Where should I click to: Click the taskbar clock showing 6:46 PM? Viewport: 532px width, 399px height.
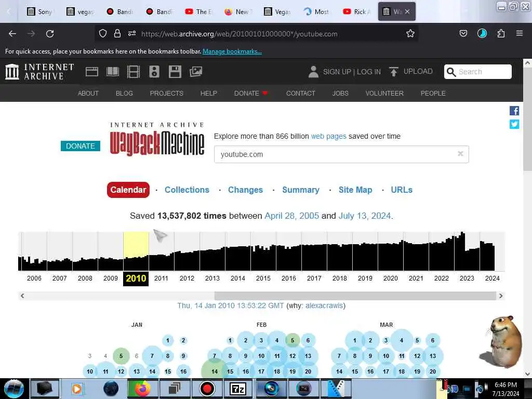pyautogui.click(x=506, y=389)
